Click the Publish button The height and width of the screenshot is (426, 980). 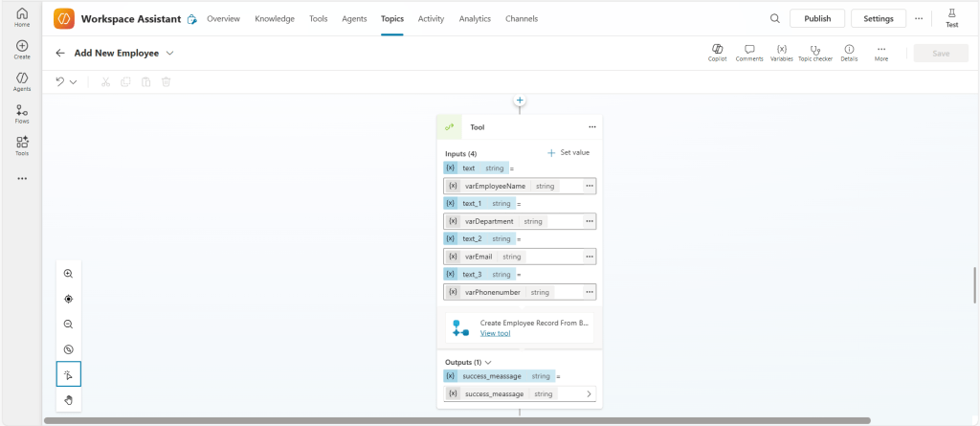tap(816, 18)
